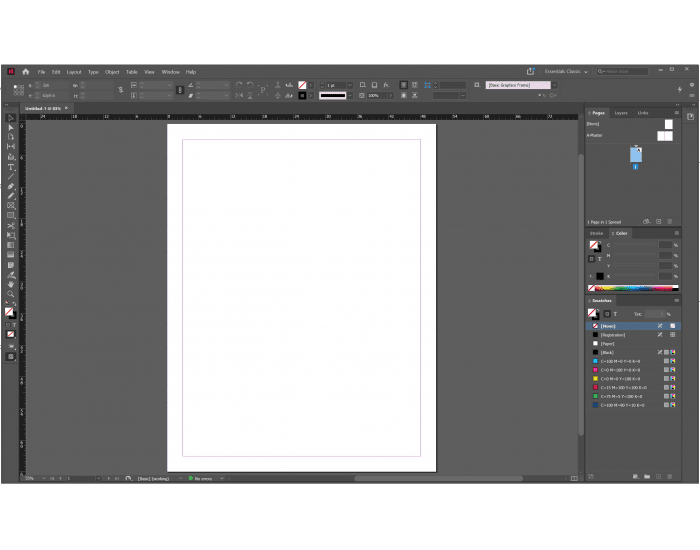The image size is (700, 550).
Task: Select a reference point in the locator grid
Action: point(19,90)
